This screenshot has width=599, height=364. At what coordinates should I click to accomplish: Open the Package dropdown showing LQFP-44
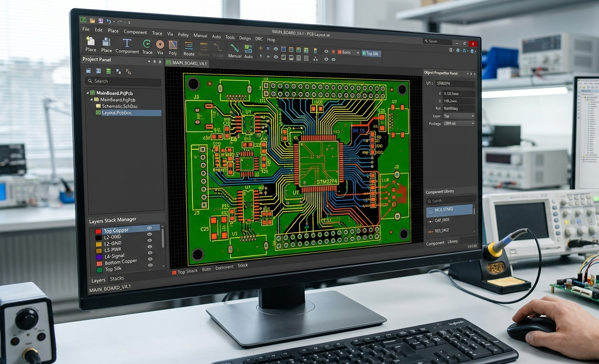[x=459, y=124]
